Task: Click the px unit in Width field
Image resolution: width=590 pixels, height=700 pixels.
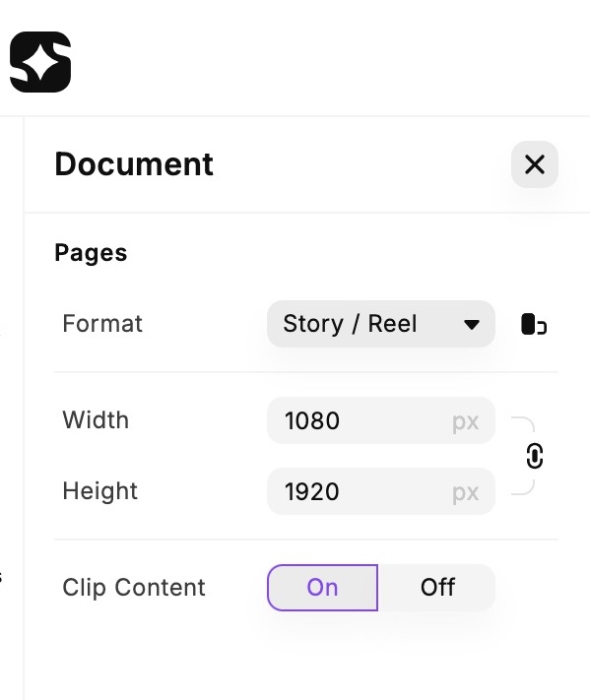Action: coord(465,422)
